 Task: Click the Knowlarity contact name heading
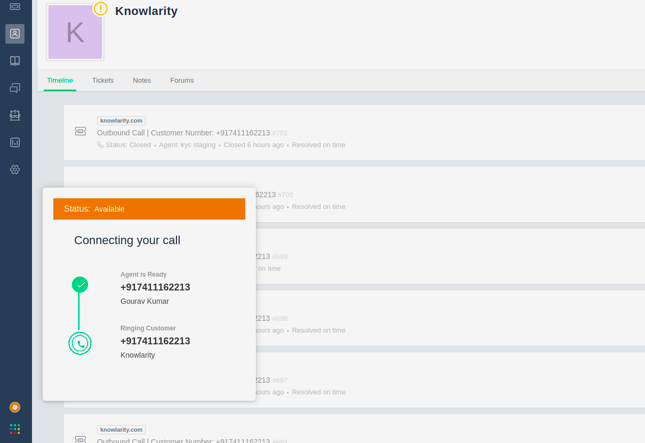(146, 11)
